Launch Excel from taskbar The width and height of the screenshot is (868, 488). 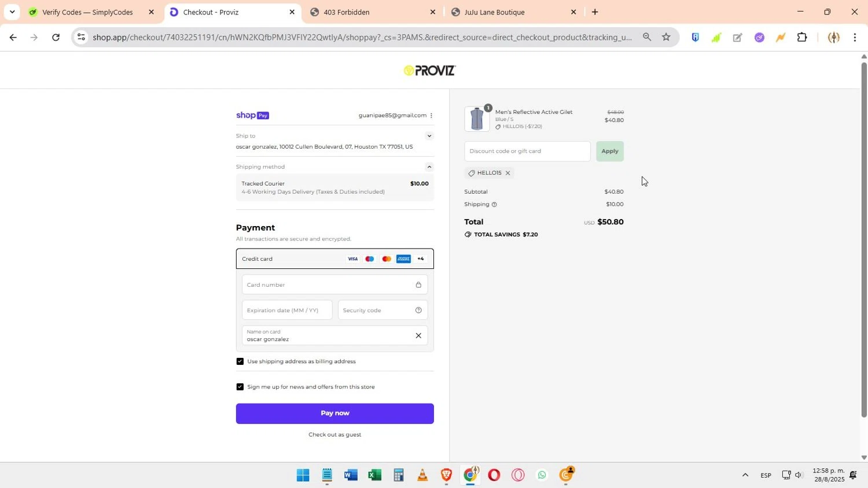pos(374,475)
